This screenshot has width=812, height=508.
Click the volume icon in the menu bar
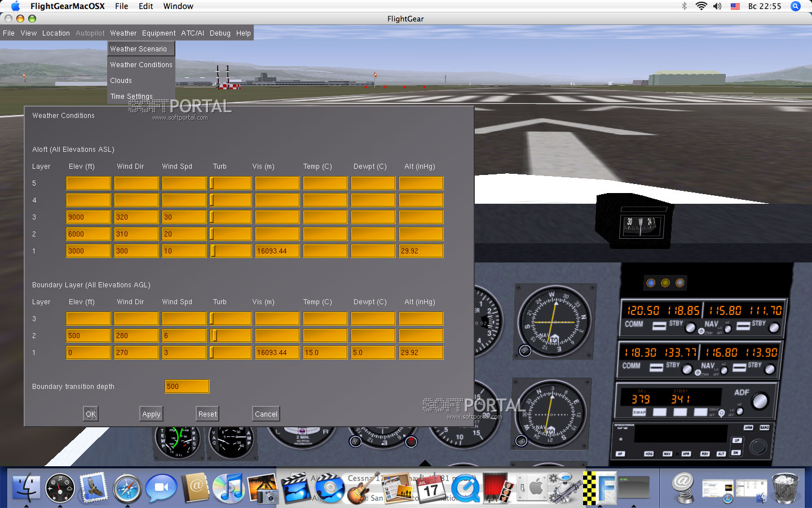pyautogui.click(x=717, y=6)
